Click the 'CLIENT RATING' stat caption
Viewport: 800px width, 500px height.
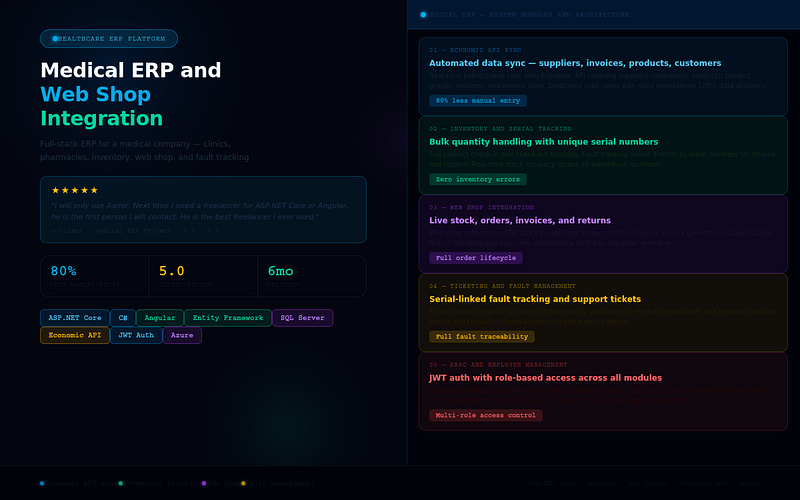point(185,285)
